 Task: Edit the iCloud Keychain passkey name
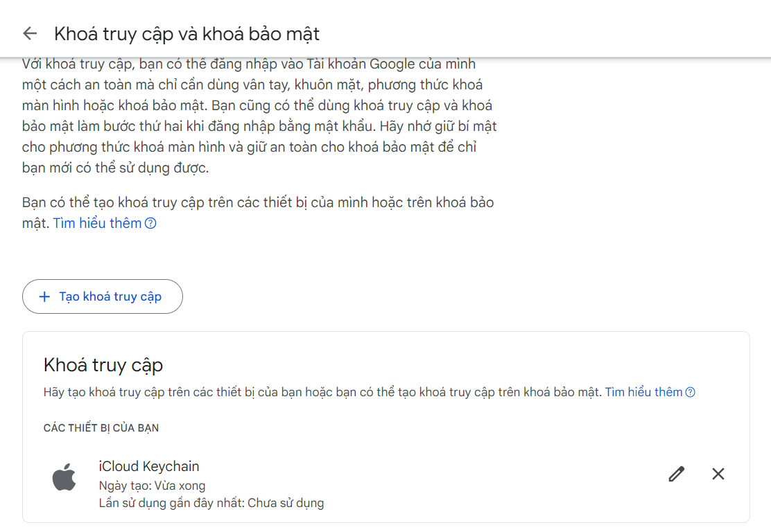pos(677,474)
